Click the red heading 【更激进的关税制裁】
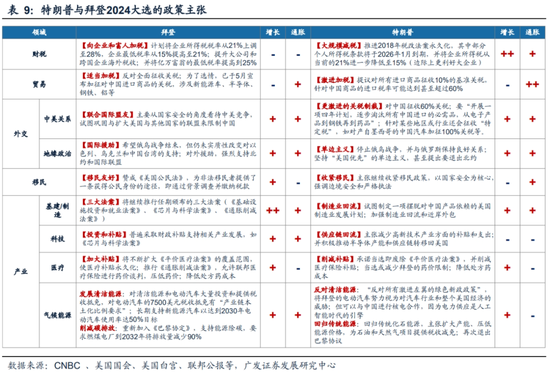The width and height of the screenshot is (550, 375). (x=349, y=106)
